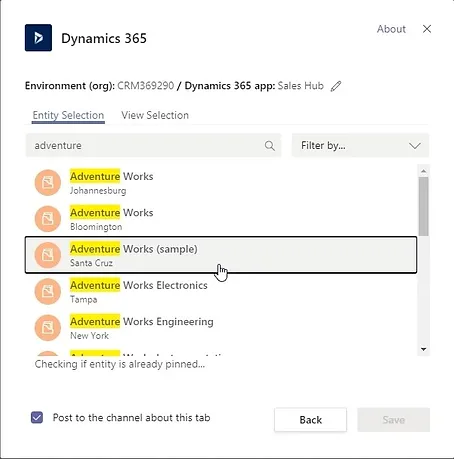Switch to Entity Selection tab
Screen dimensions: 454x459
pyautogui.click(x=68, y=115)
